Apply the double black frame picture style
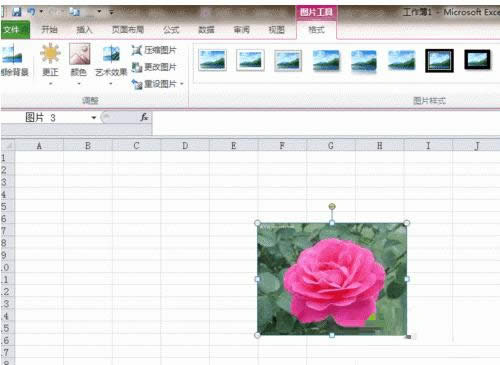The image size is (500, 365). 440,61
